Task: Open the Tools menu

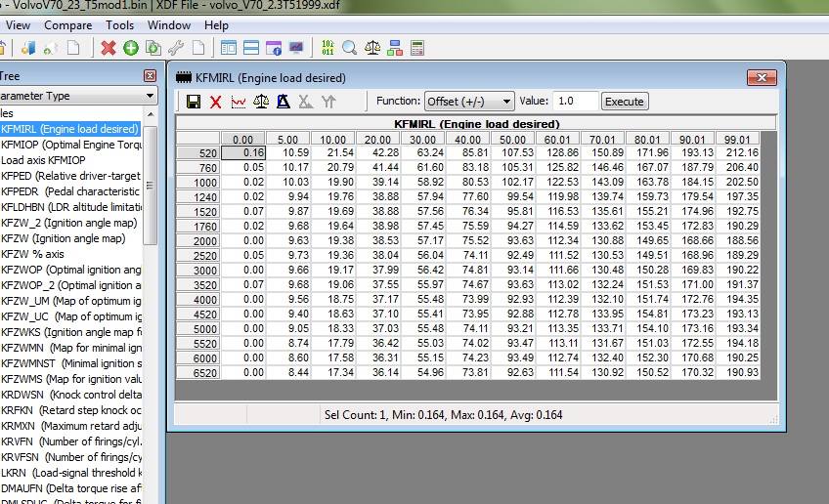Action: click(x=120, y=25)
